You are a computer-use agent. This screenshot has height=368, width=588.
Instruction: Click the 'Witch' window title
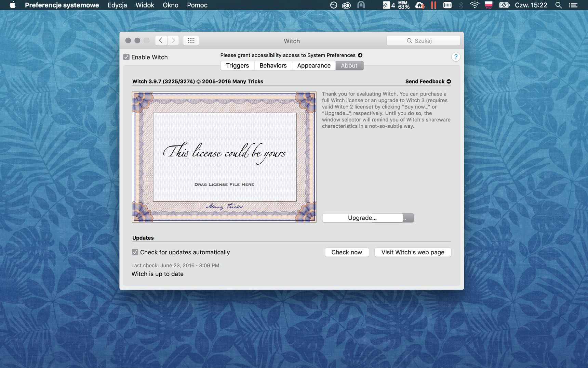tap(292, 41)
